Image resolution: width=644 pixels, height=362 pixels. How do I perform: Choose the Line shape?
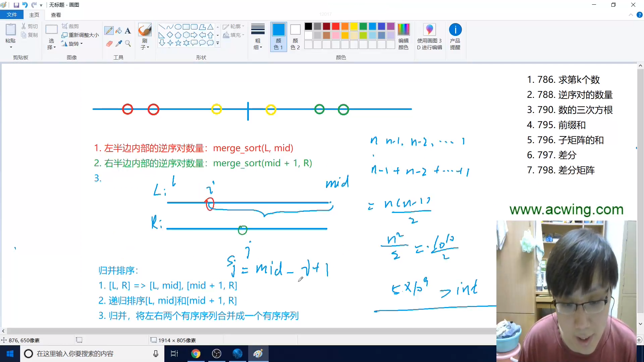pos(162,27)
